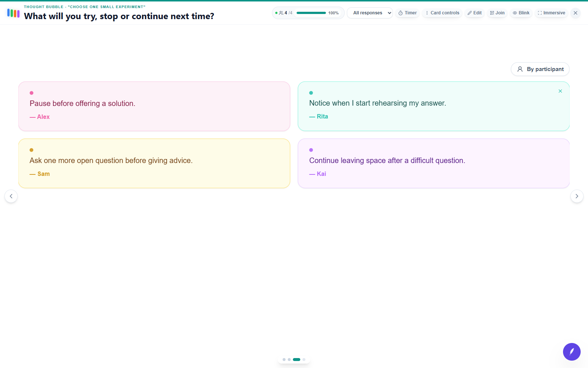
Task: Toggle Blink mode
Action: (521, 13)
